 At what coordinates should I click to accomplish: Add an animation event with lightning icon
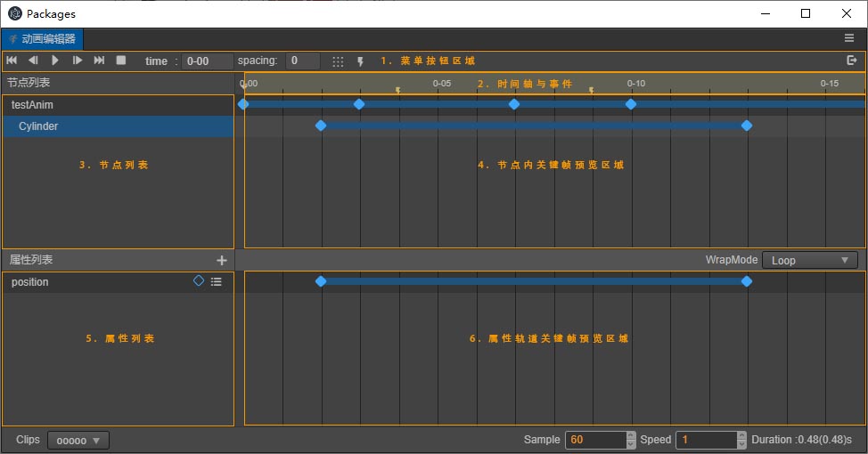(x=360, y=61)
